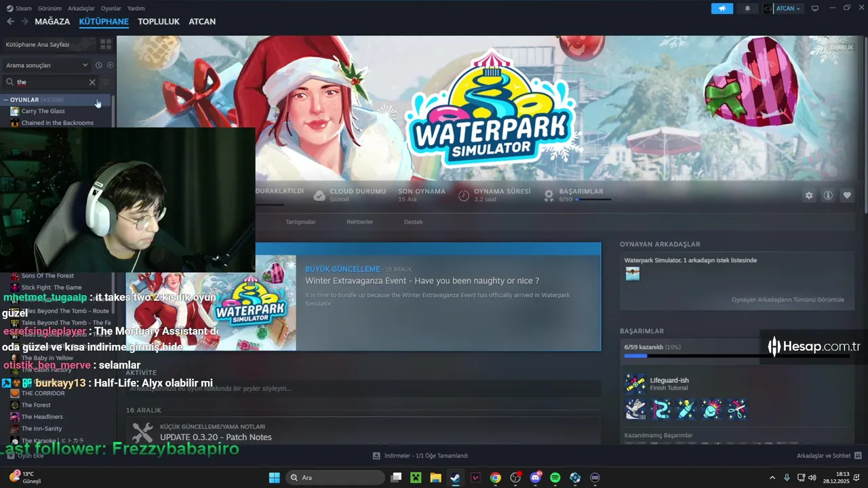The width and height of the screenshot is (868, 488).
Task: Open the Oyunlar menu
Action: (111, 8)
